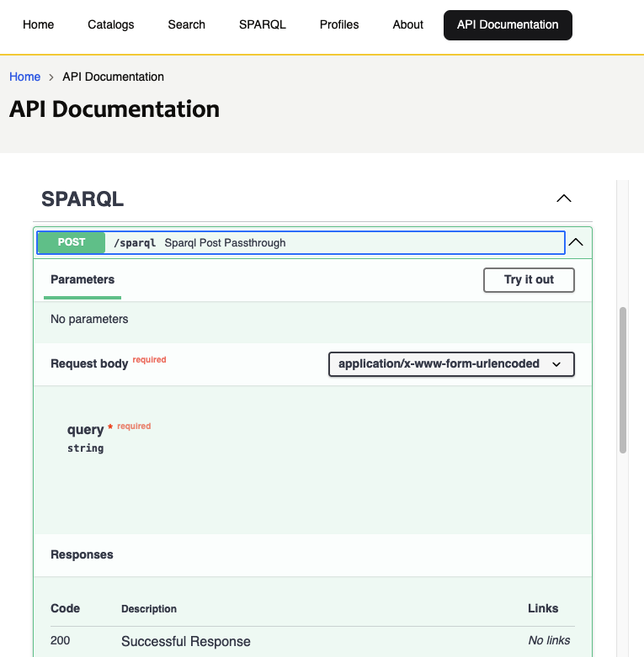Open the Home navigation item
Viewport: 644px width, 657px height.
pos(39,25)
